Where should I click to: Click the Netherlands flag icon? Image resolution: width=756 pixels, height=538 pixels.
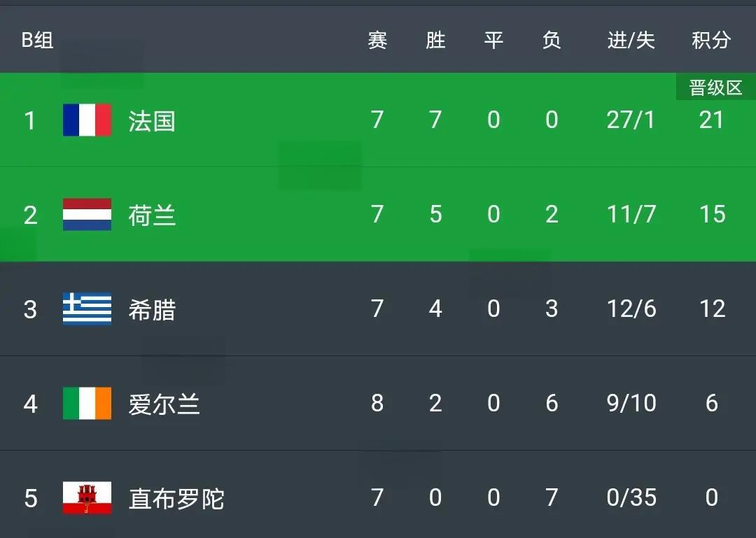click(87, 214)
